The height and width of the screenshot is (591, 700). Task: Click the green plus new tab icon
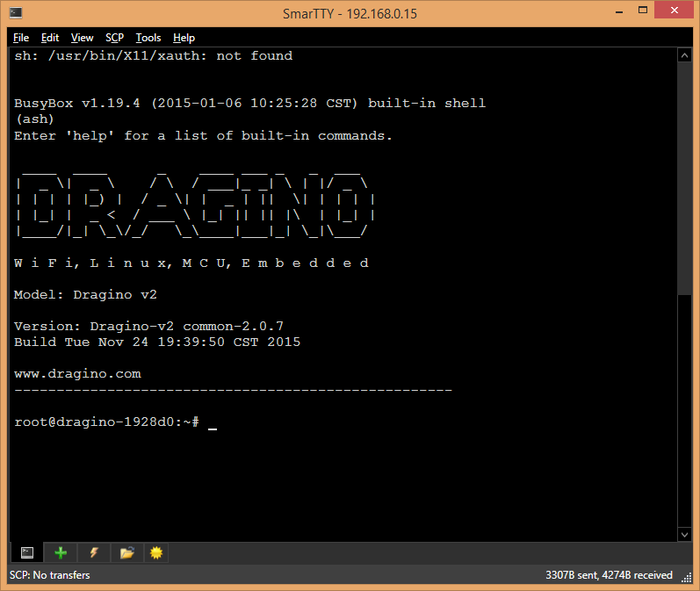61,553
